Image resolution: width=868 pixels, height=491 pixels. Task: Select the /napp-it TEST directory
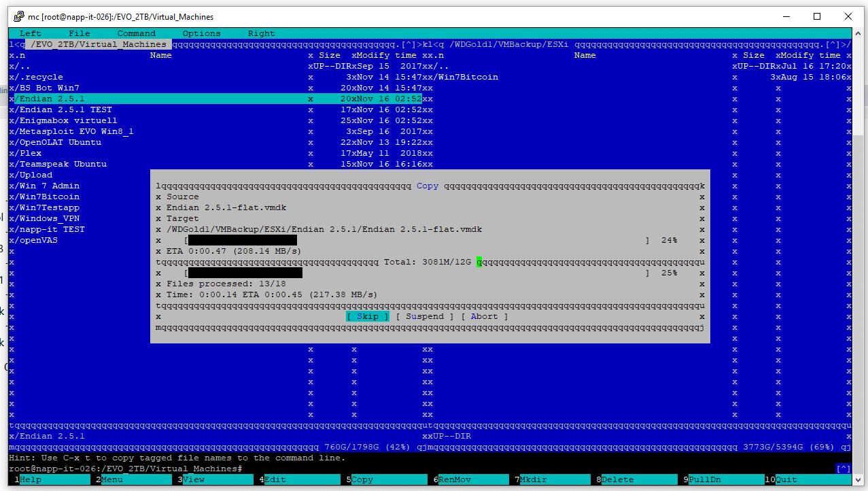[50, 229]
